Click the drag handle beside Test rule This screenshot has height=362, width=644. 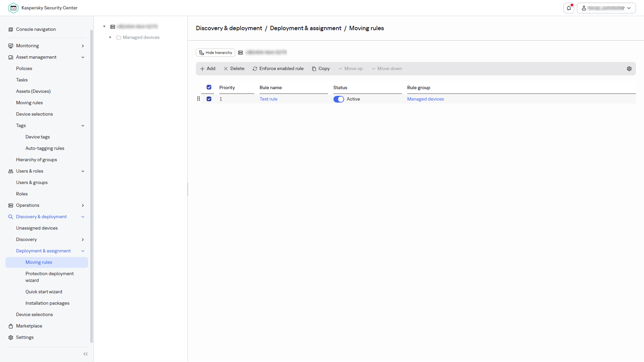[x=199, y=99]
